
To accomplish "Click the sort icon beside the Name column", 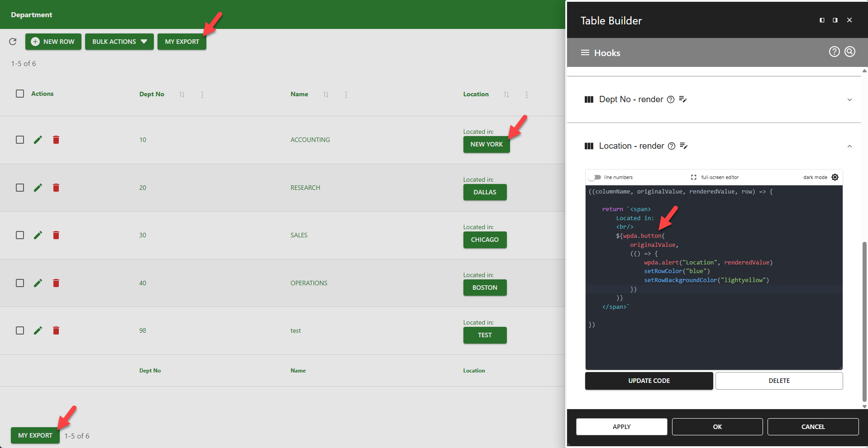I will [326, 94].
